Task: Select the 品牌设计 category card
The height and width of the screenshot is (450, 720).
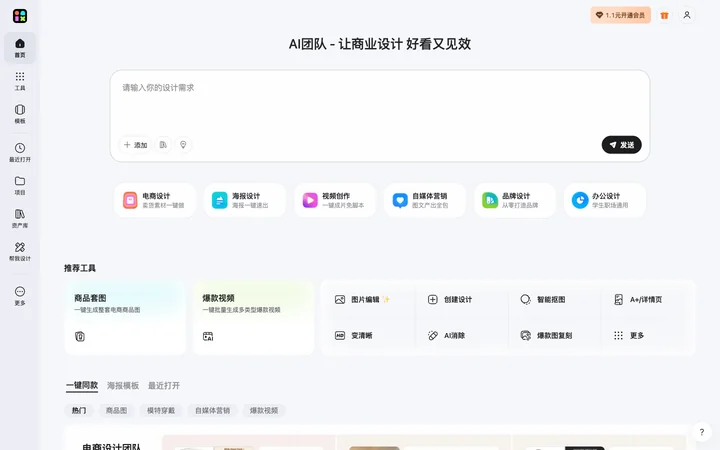Action: (514, 200)
